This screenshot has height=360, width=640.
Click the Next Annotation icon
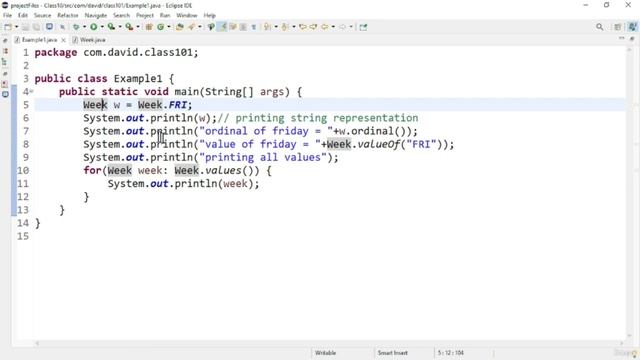pyautogui.click(x=267, y=27)
